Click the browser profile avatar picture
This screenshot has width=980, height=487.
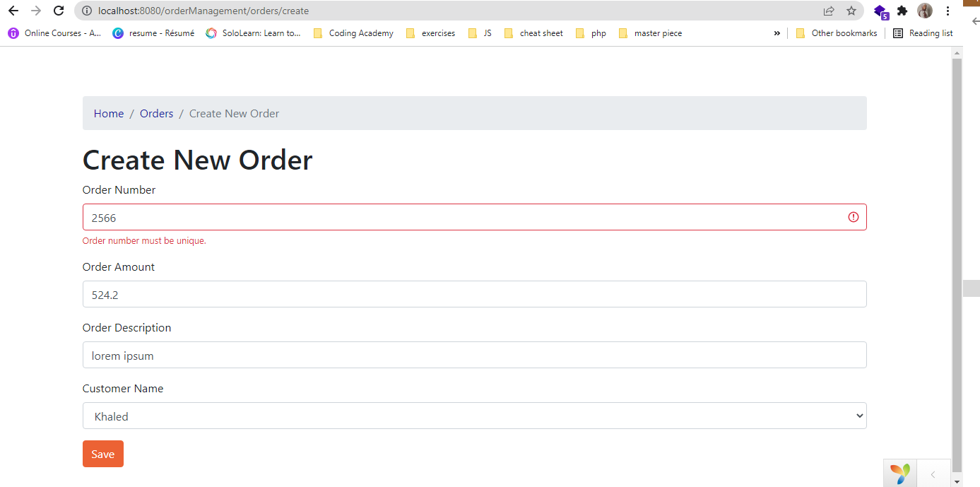click(924, 11)
